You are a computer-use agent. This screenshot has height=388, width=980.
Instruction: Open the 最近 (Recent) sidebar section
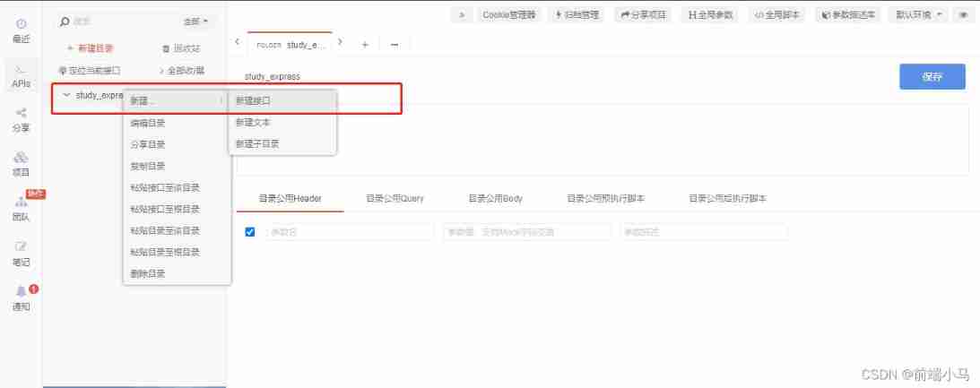point(22,31)
